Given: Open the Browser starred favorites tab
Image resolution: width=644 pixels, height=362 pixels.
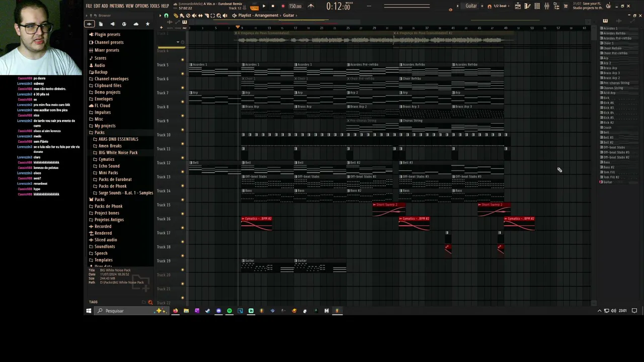Looking at the screenshot, I should (x=147, y=24).
